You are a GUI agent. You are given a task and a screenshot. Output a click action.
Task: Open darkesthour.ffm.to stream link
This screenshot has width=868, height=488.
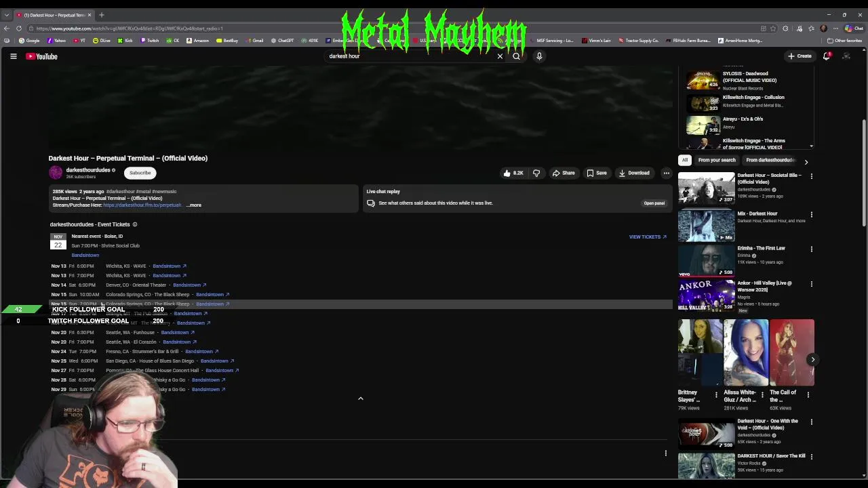click(142, 205)
